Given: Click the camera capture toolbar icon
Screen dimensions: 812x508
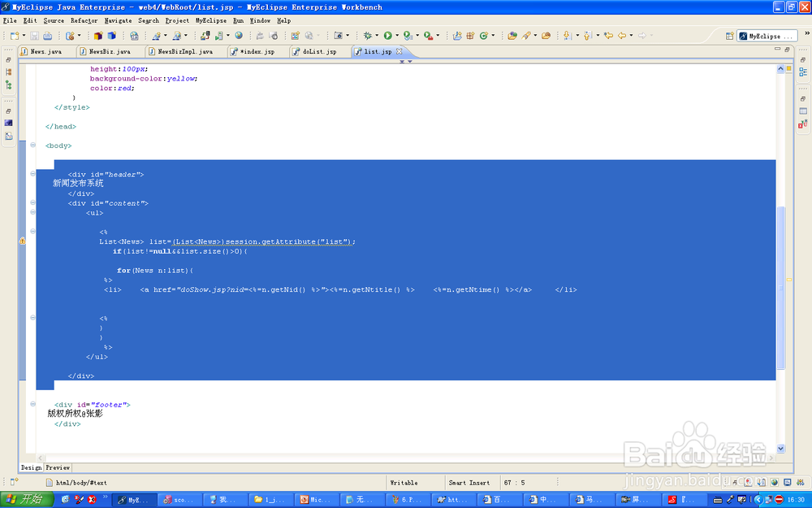Looking at the screenshot, I should [338, 35].
